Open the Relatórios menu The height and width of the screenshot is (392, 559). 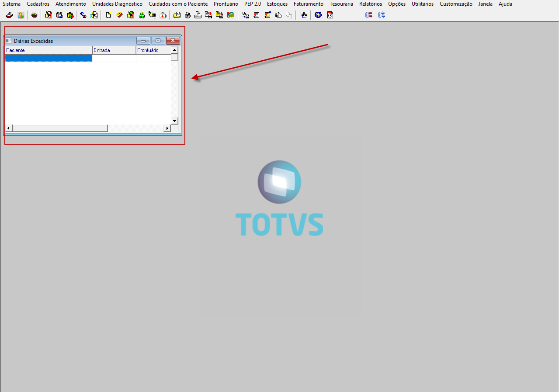point(371,4)
